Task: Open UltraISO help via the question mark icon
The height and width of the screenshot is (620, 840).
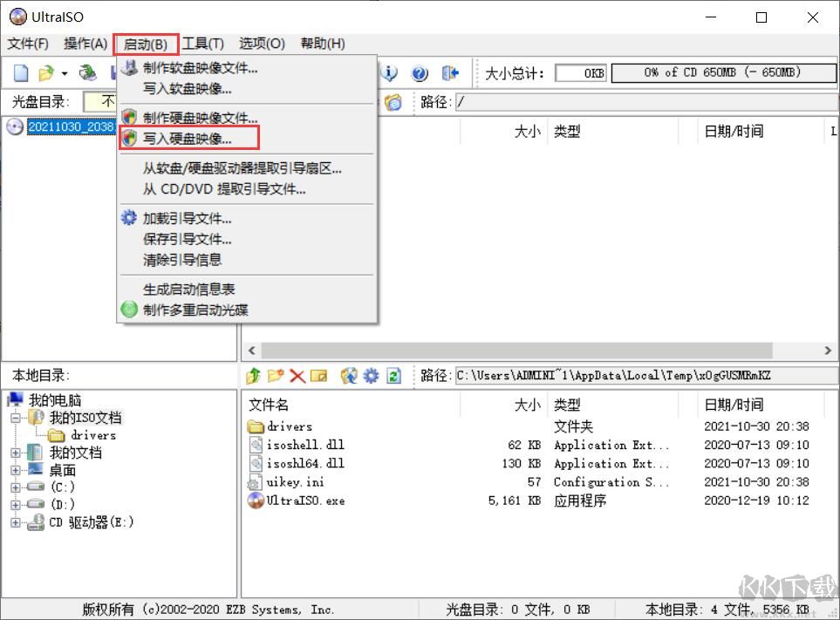Action: pos(420,74)
